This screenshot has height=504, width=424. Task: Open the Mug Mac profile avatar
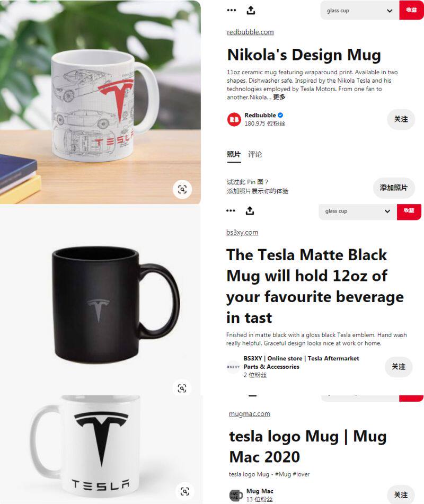[236, 496]
